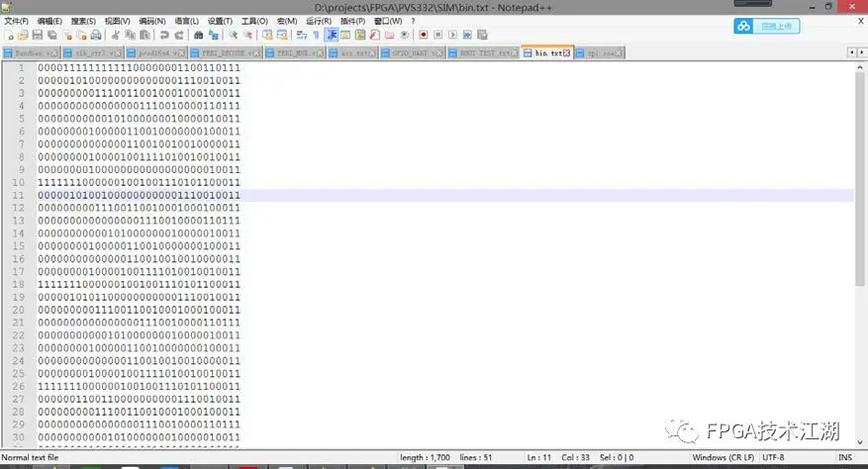Click the Save file toolbar icon
The width and height of the screenshot is (868, 469).
coord(37,35)
